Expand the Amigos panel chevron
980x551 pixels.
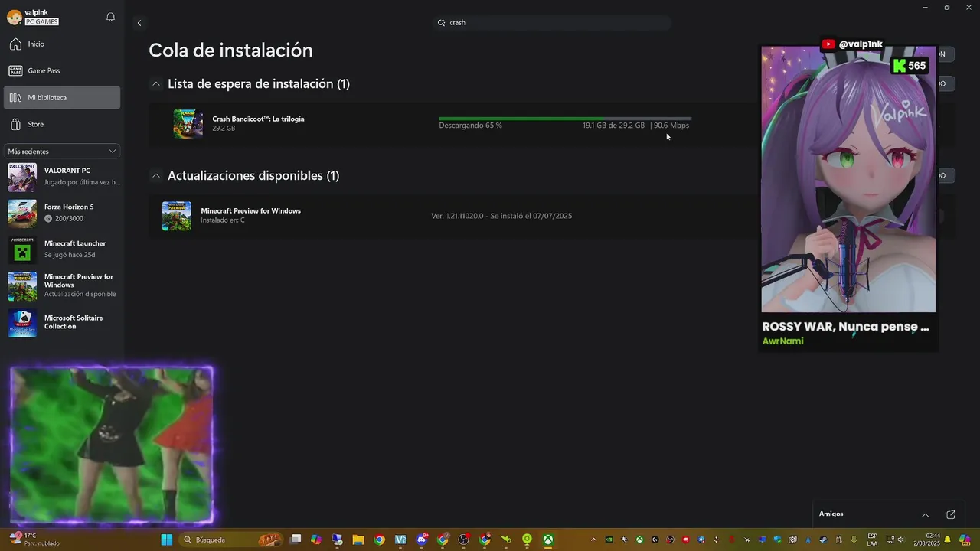(925, 515)
